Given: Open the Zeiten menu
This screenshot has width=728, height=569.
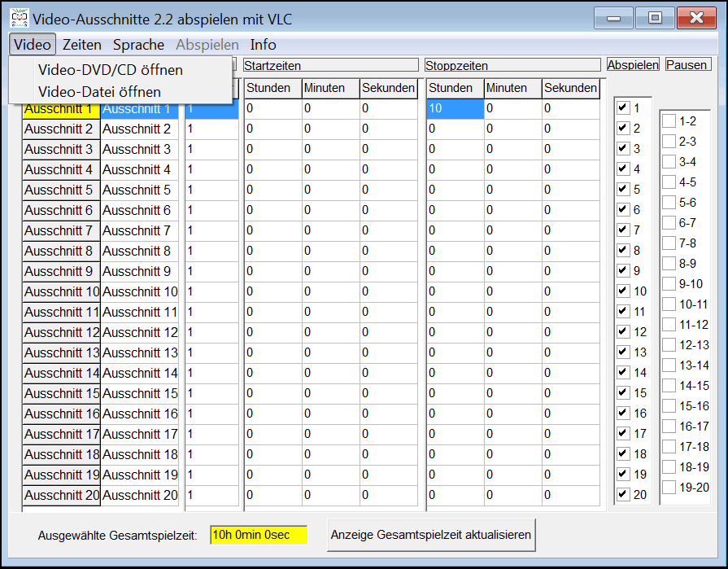Looking at the screenshot, I should [82, 45].
